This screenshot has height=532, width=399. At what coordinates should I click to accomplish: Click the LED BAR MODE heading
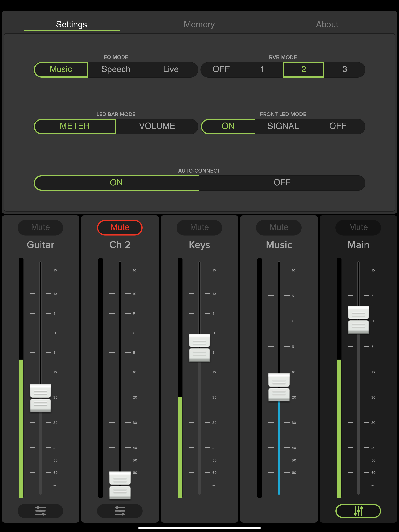tap(116, 114)
